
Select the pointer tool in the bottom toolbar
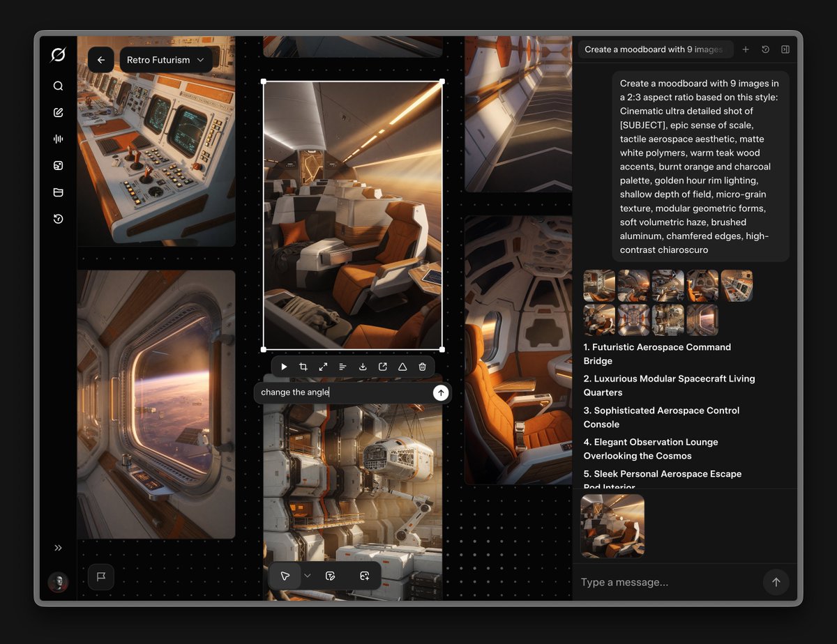(285, 576)
